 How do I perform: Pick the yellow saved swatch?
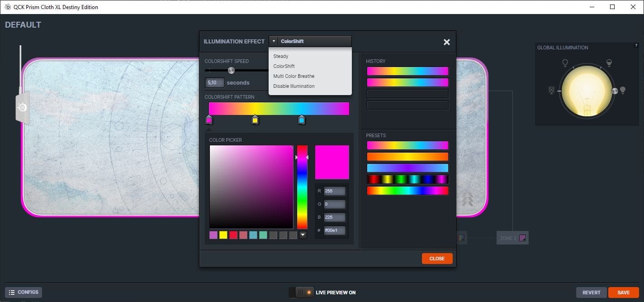[223, 235]
